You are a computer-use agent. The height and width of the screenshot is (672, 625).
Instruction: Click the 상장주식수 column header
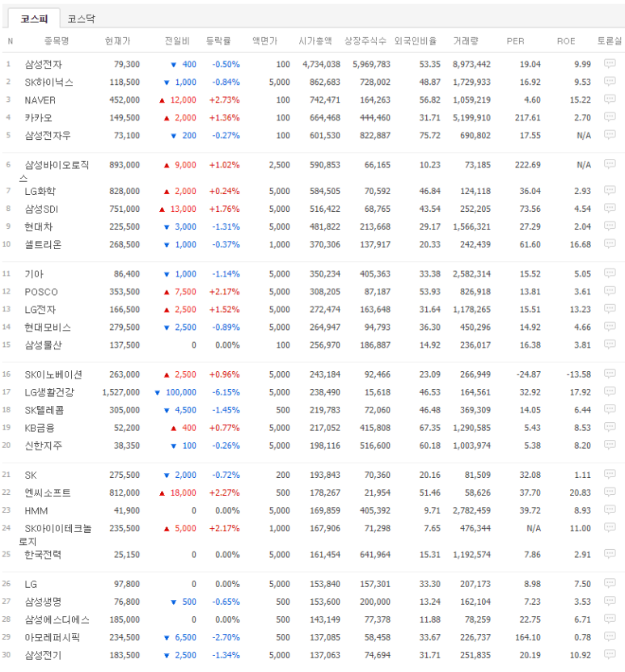(365, 40)
